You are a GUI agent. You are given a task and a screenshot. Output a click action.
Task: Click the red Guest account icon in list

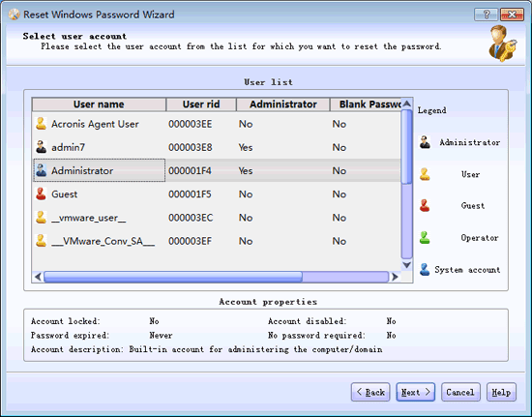click(x=41, y=194)
